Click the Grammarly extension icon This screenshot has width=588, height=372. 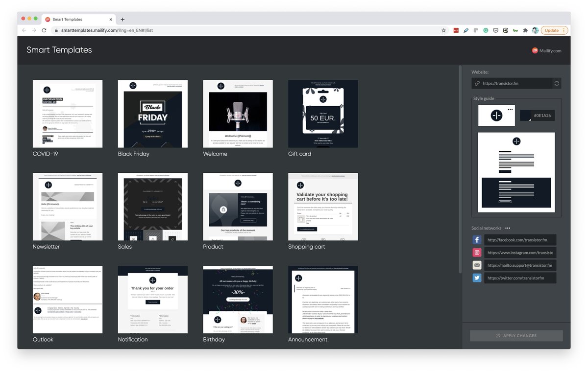pos(486,30)
